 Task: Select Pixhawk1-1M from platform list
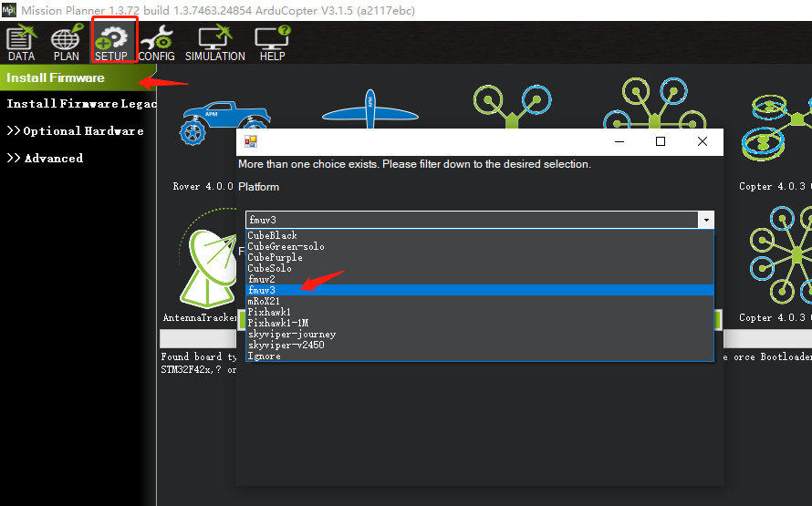(x=480, y=323)
